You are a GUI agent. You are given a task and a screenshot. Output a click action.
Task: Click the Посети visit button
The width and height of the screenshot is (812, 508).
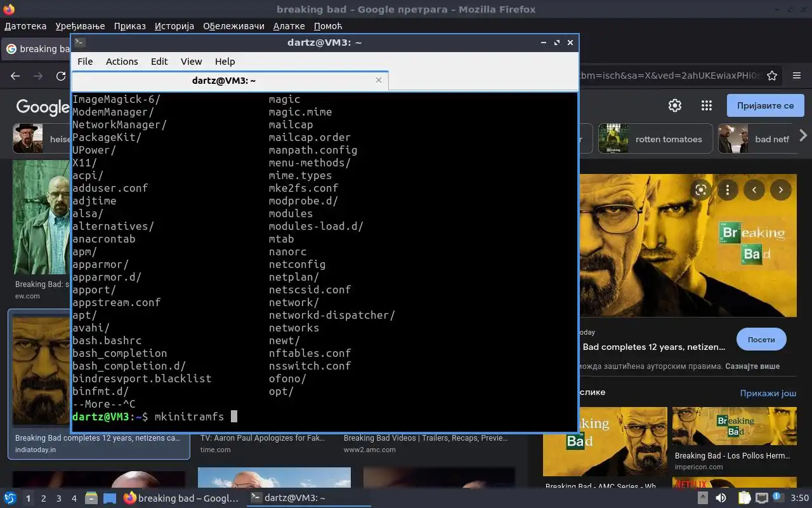click(x=761, y=340)
